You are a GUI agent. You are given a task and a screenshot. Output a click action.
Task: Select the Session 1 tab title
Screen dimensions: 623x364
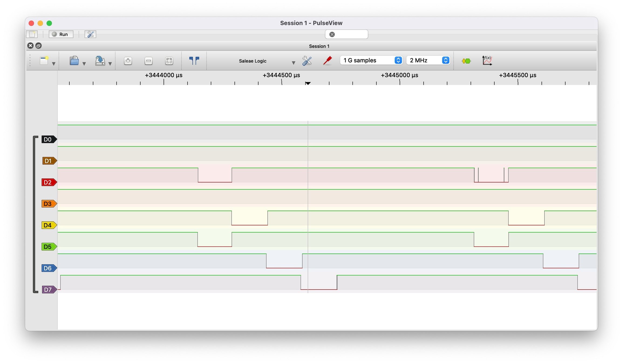pos(319,46)
